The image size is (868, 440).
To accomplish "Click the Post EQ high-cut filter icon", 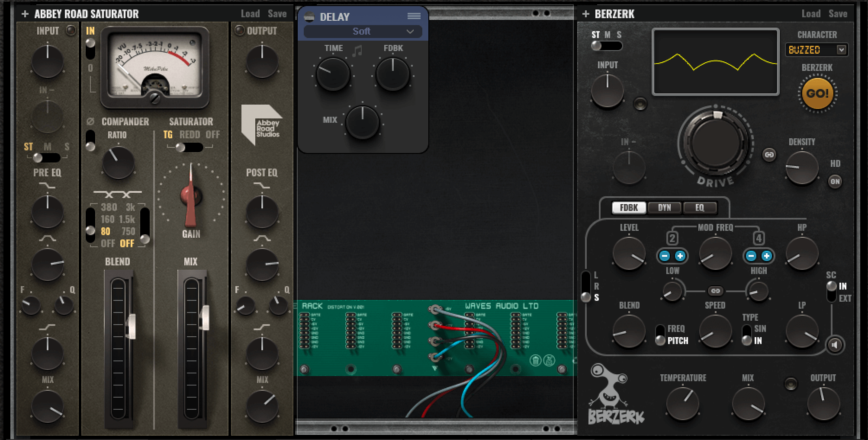I will pyautogui.click(x=262, y=185).
